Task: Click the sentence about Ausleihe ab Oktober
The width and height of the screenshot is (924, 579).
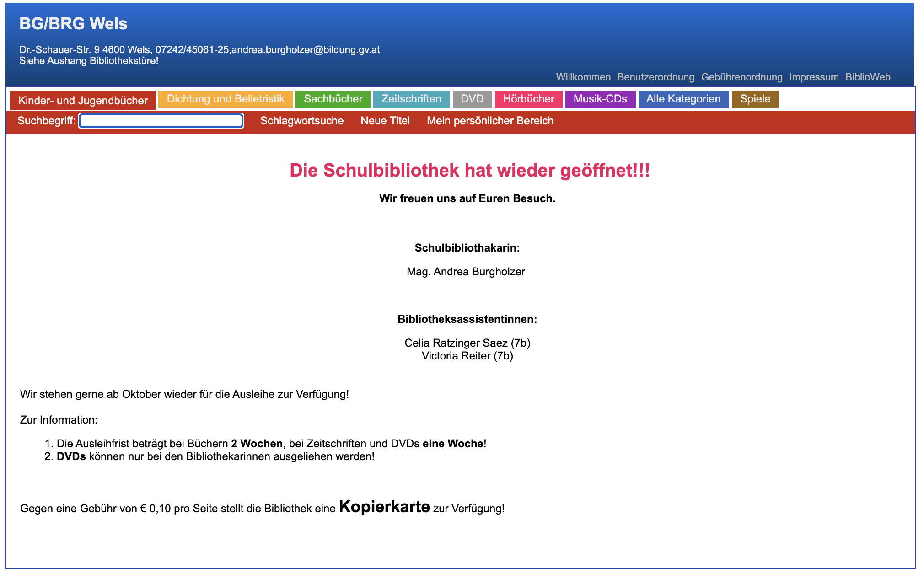Action: point(184,394)
